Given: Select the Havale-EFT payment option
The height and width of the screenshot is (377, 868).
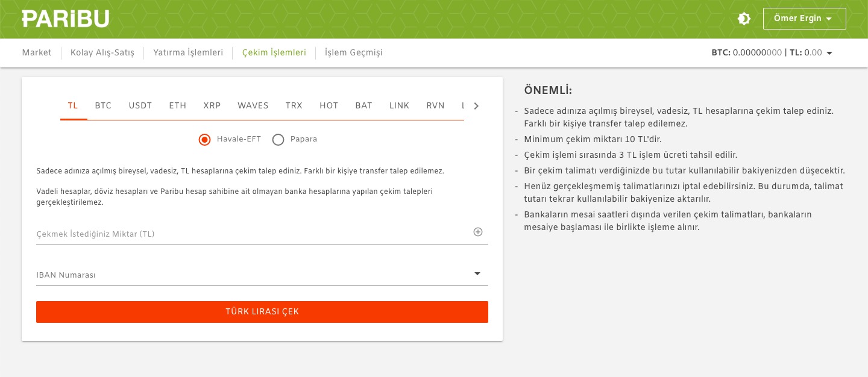Looking at the screenshot, I should pos(204,140).
